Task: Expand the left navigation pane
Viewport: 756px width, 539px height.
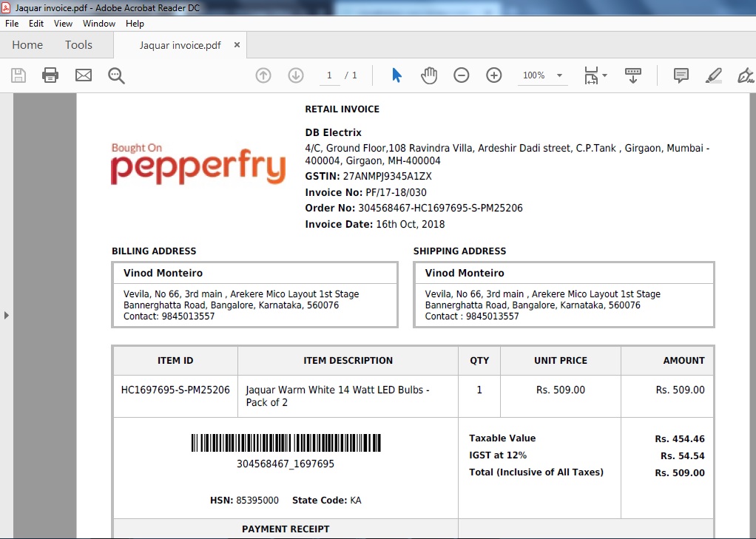Action: (x=7, y=316)
